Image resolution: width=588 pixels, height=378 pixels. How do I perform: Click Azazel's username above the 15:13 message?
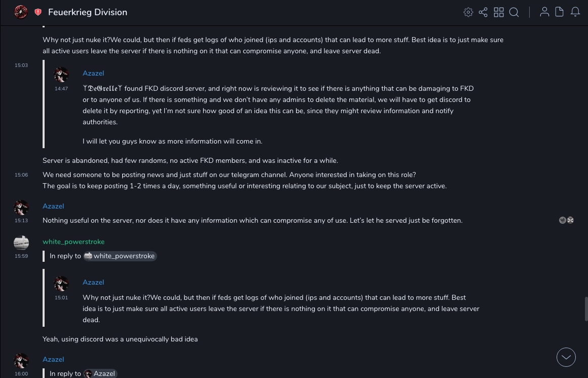(53, 206)
